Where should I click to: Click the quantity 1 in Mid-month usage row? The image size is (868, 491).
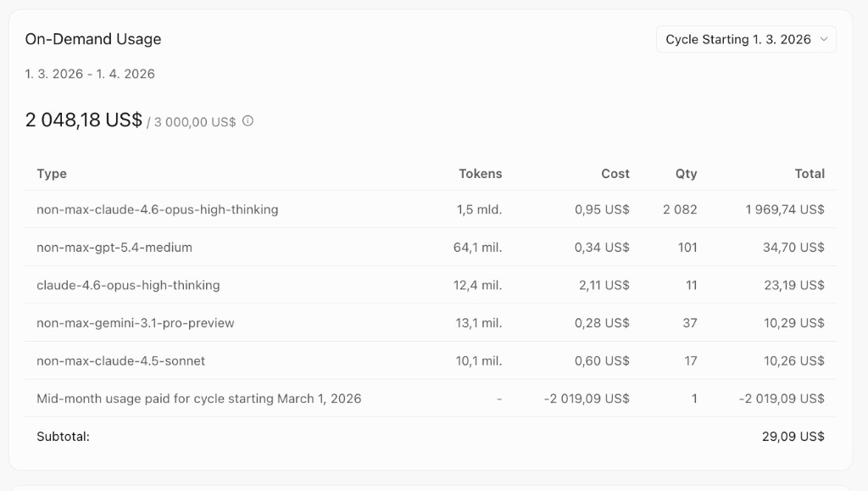[694, 399]
